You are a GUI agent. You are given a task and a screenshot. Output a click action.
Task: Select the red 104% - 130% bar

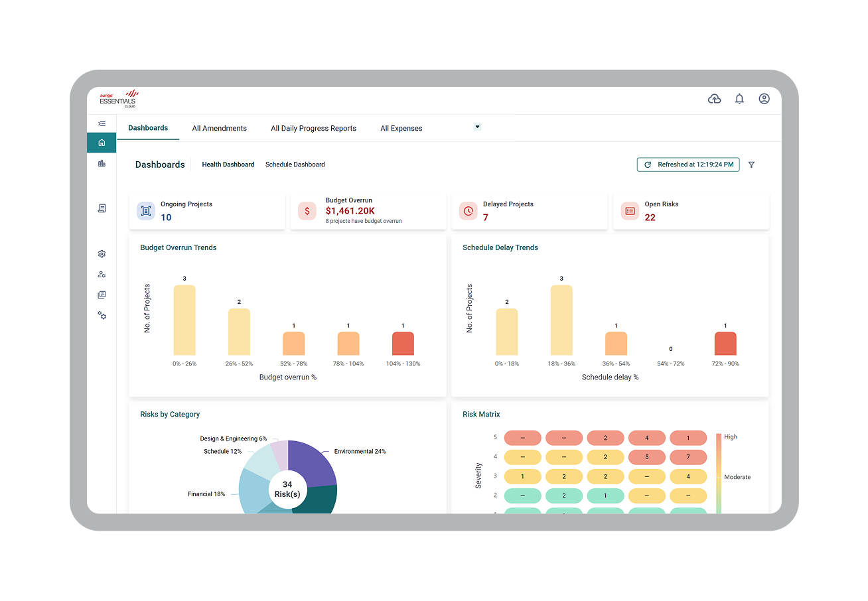coord(403,344)
